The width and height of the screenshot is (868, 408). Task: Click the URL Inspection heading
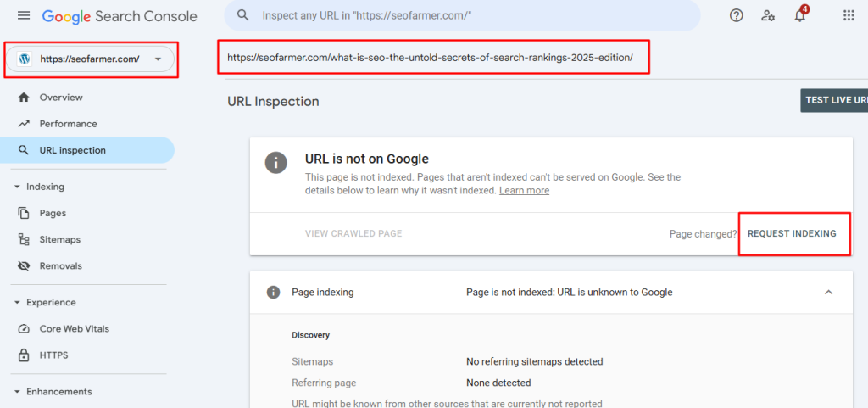pos(274,102)
